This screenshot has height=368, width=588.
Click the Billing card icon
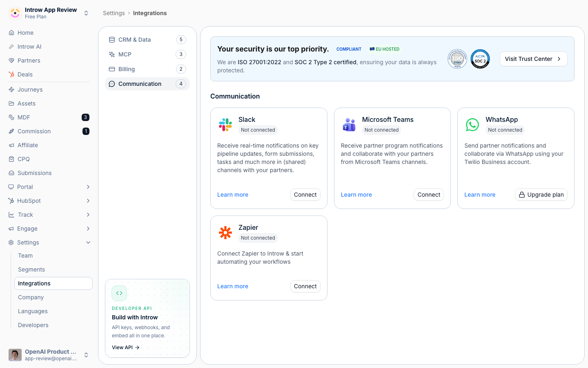(x=112, y=69)
